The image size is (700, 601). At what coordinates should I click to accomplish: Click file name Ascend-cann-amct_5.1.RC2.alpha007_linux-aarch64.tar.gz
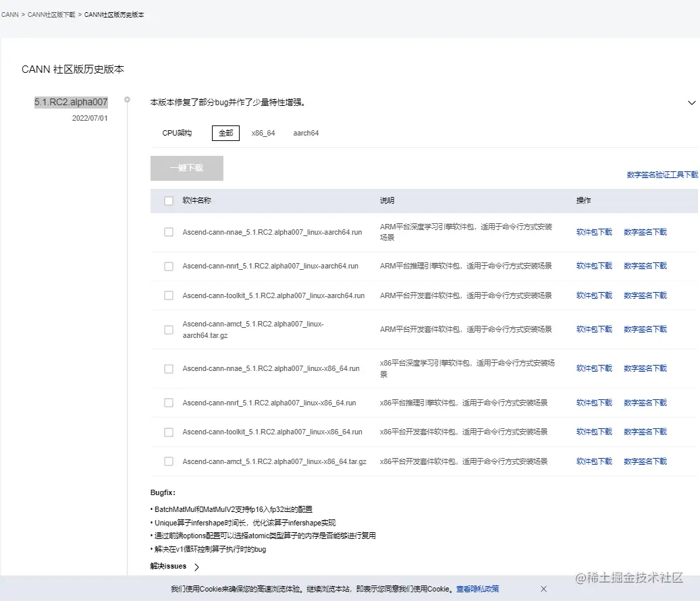point(253,330)
